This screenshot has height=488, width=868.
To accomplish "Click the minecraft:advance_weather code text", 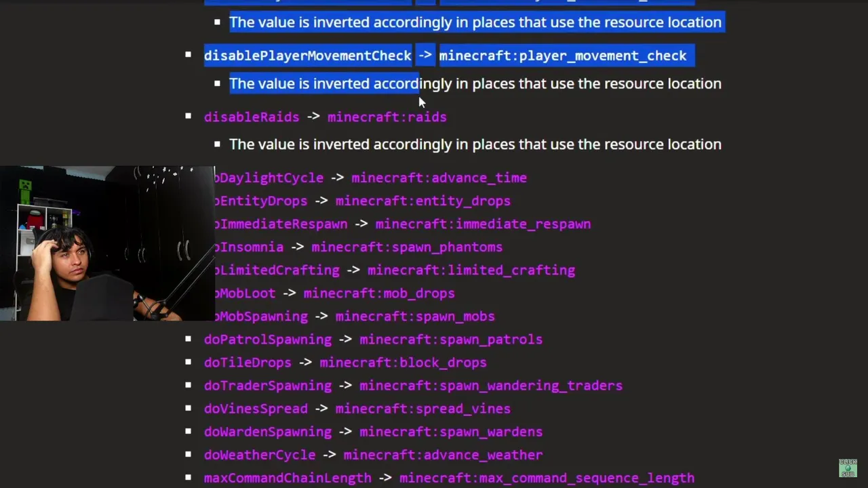I will [443, 454].
